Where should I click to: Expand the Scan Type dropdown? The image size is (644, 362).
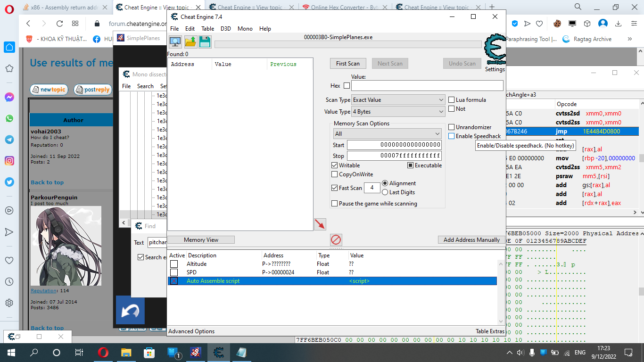398,100
